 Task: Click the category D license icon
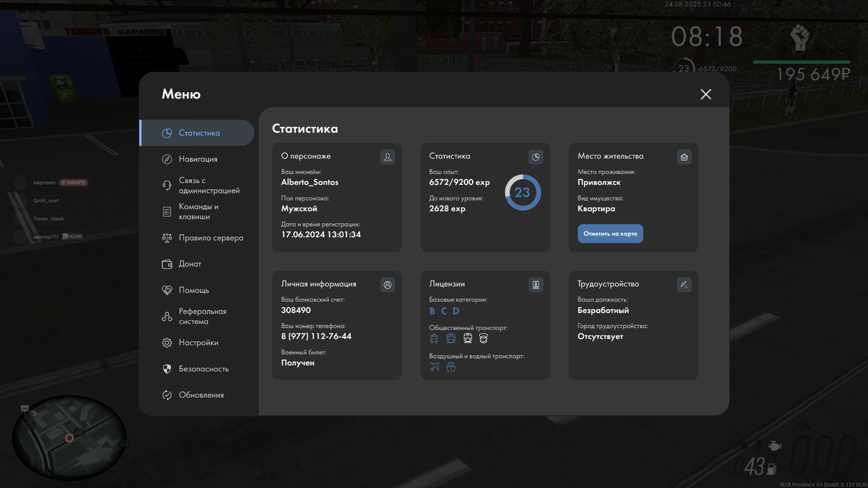pos(456,311)
